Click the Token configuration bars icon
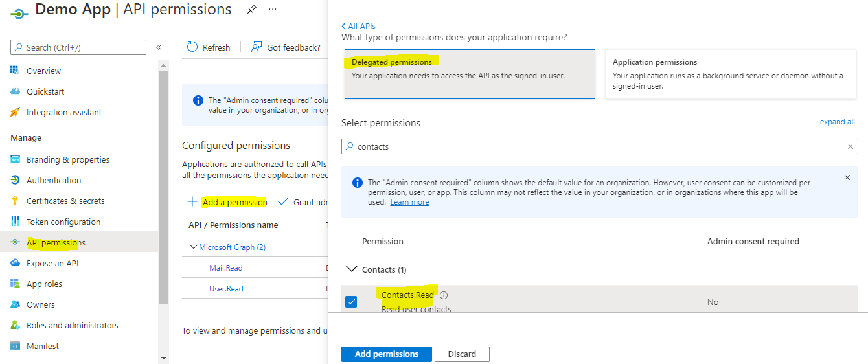This screenshot has height=364, width=868. pos(15,222)
